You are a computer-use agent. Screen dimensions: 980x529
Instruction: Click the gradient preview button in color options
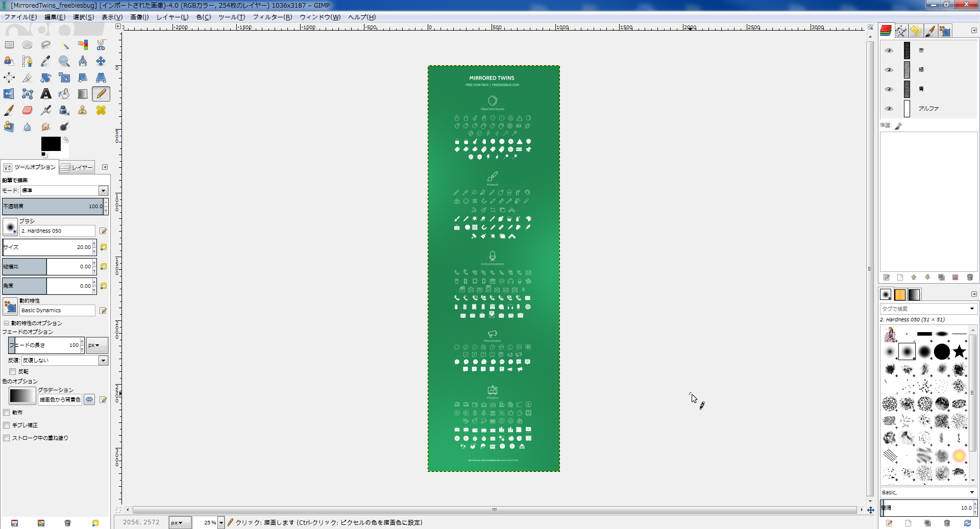(x=22, y=395)
